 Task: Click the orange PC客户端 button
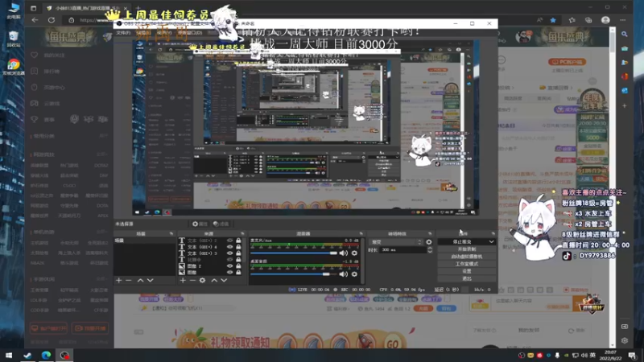pos(568,62)
